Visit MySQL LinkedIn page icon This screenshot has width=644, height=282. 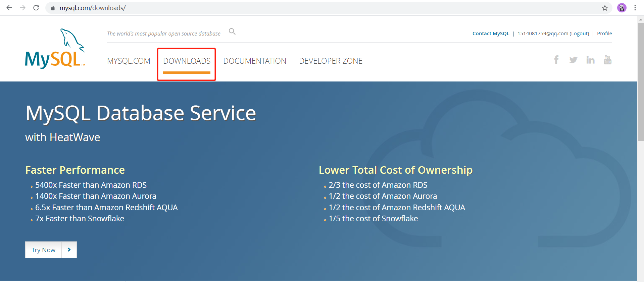[590, 60]
